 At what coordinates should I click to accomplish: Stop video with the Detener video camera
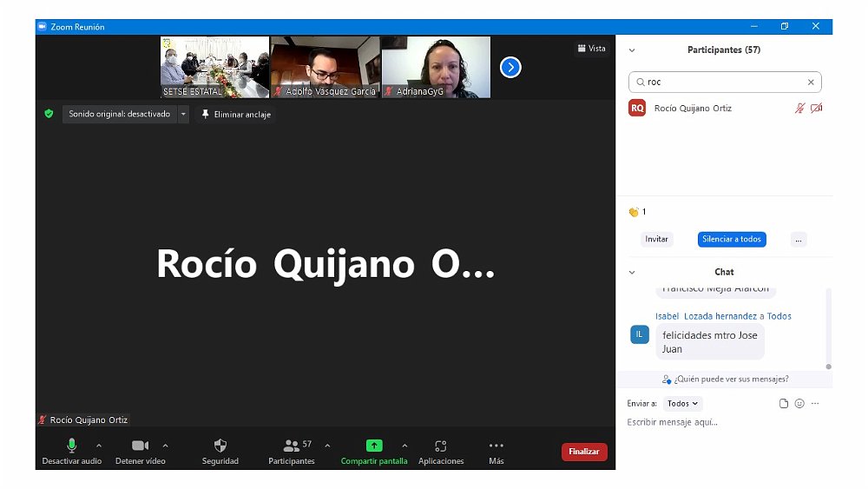click(140, 446)
